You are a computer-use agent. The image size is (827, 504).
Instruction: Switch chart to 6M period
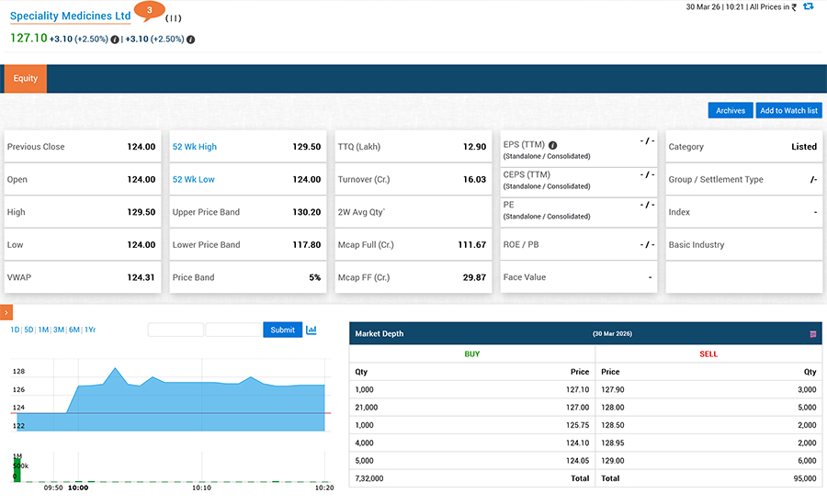pos(74,330)
